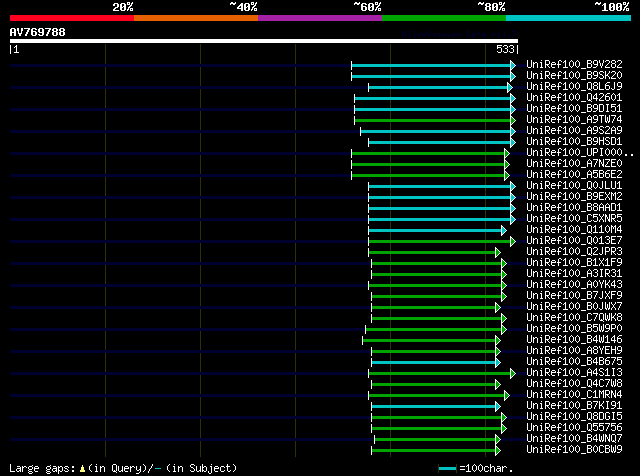Click the arrowhead of the UniRef100_A4S1I3 alignment
This screenshot has height=476, width=640.
(x=513, y=374)
